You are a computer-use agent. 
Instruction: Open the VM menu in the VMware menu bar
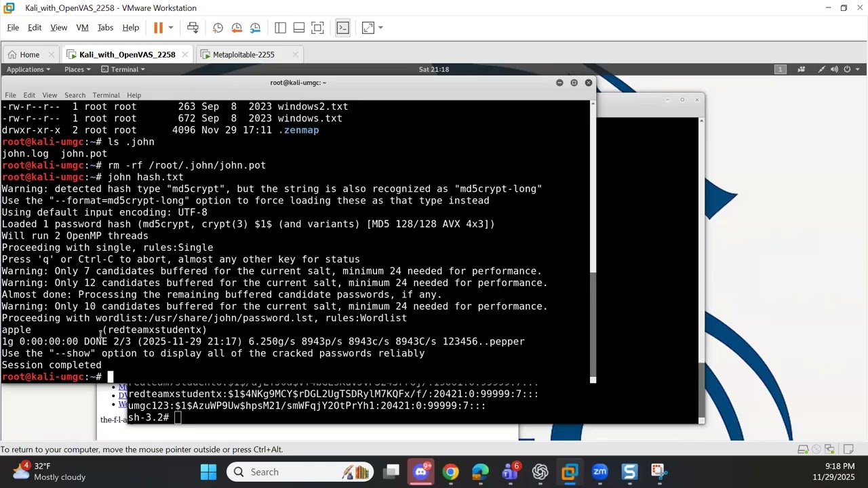pyautogui.click(x=82, y=28)
